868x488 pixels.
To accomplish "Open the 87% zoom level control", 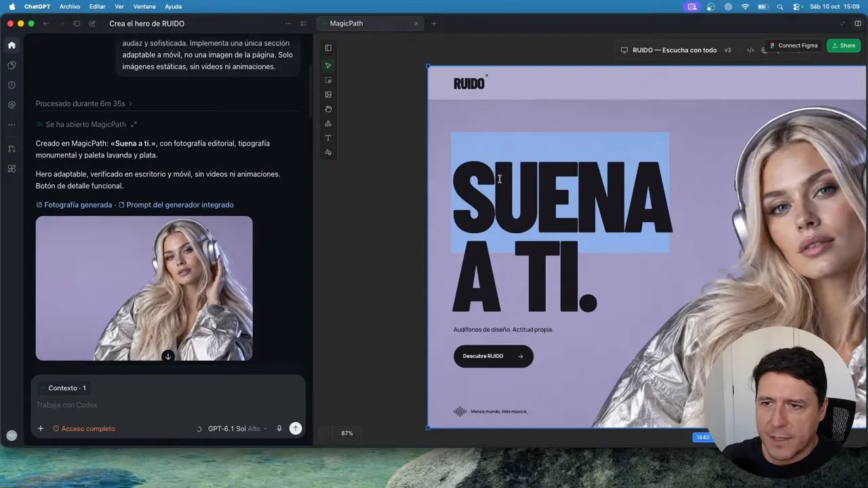I will tap(347, 433).
